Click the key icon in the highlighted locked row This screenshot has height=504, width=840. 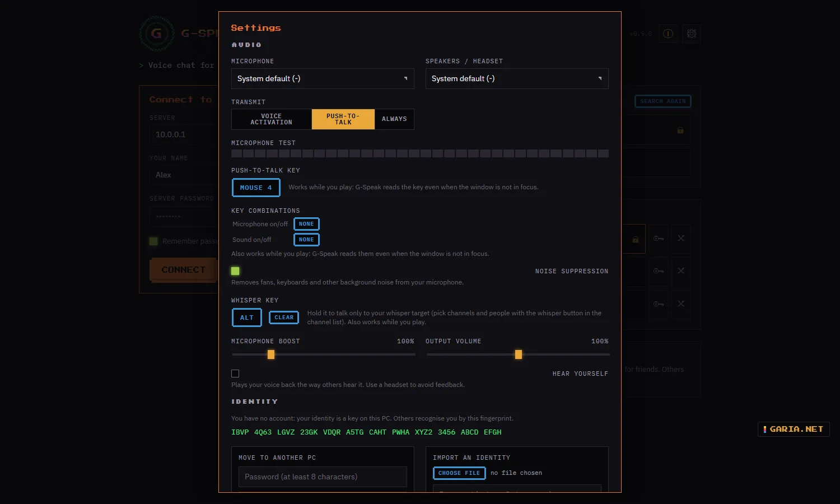tap(659, 239)
